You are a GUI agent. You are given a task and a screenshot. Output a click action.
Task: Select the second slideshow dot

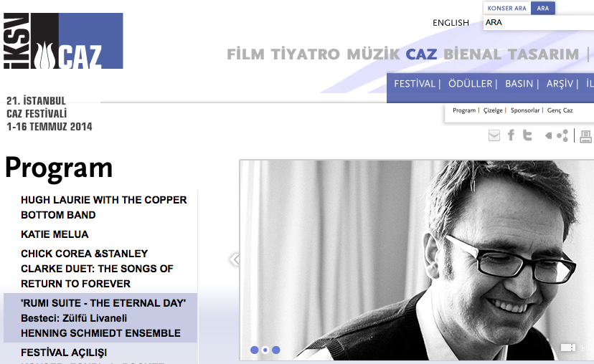pyautogui.click(x=265, y=350)
